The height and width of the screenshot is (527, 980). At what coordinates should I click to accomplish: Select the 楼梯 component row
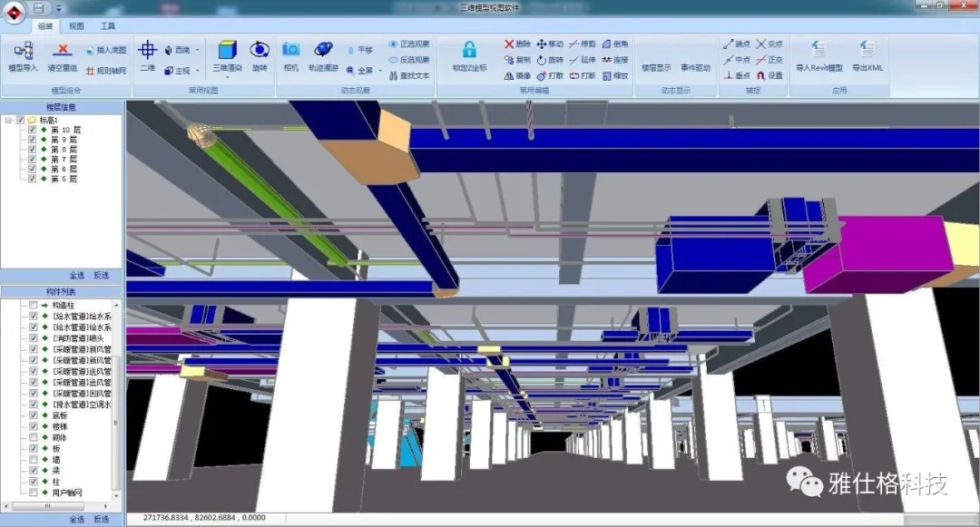[60, 426]
